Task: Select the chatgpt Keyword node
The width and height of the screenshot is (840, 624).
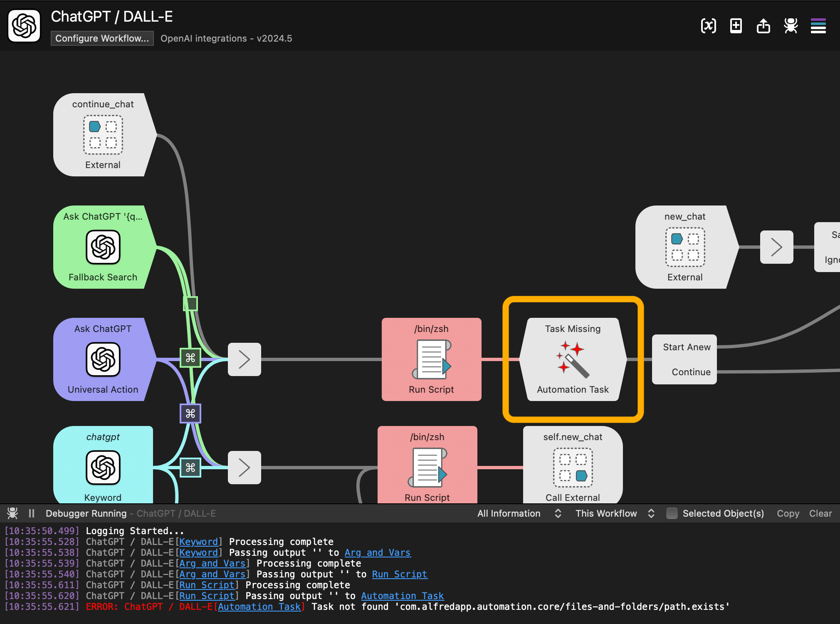Action: tap(102, 466)
